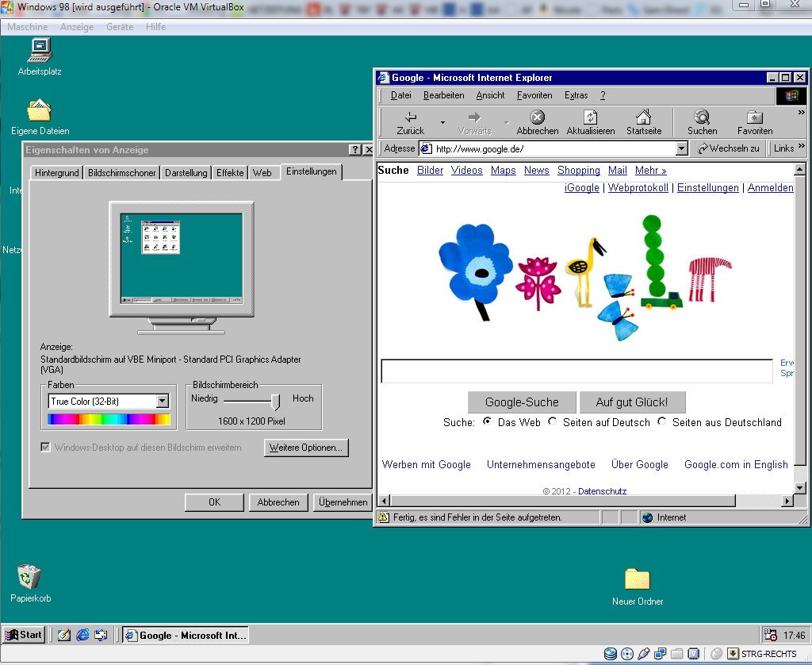Select the Das Web radio button
The width and height of the screenshot is (812, 665).
(487, 421)
